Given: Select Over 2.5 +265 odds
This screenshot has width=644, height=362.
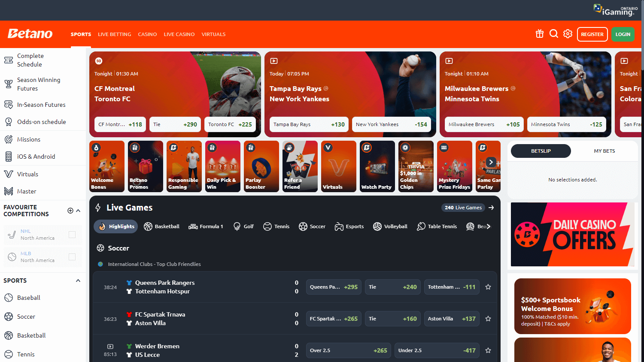Looking at the screenshot, I should pos(349,350).
